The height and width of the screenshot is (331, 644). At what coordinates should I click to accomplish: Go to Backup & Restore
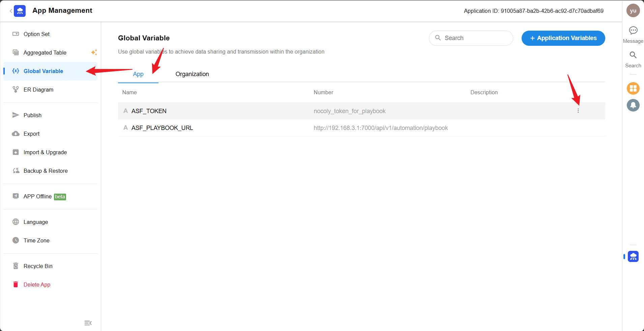point(46,171)
